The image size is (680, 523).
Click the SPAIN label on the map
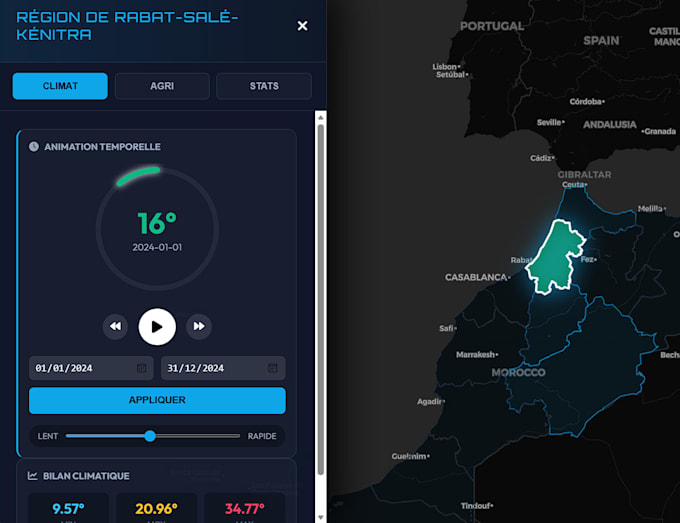click(601, 41)
